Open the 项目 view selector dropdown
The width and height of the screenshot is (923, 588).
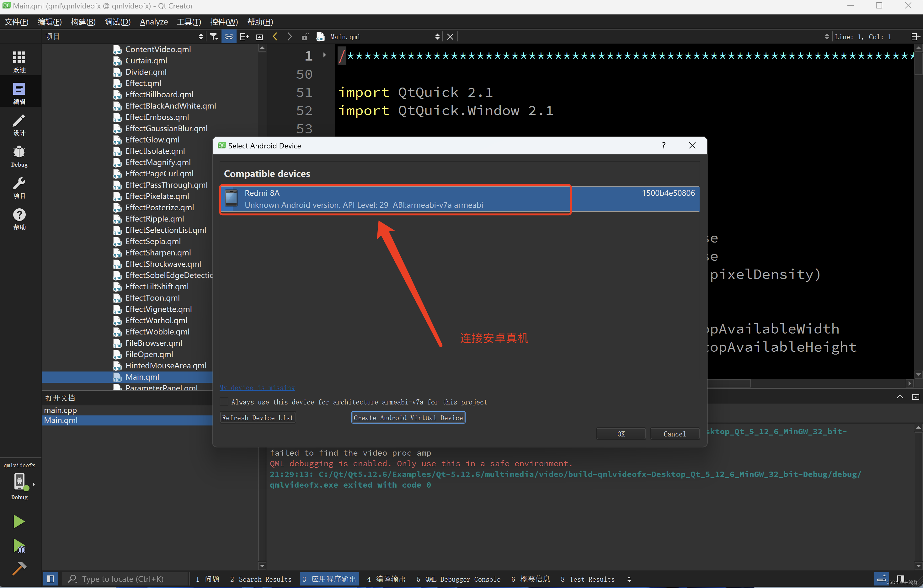point(125,36)
